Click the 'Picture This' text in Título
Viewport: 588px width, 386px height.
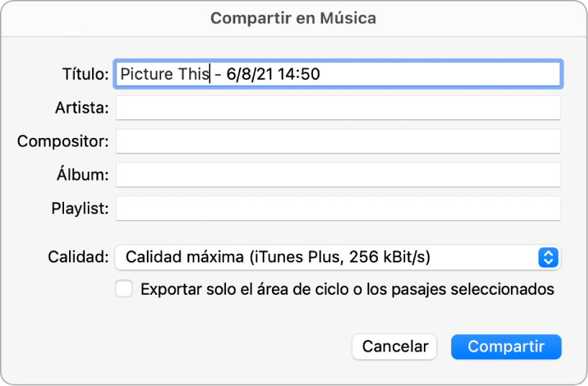click(x=164, y=73)
